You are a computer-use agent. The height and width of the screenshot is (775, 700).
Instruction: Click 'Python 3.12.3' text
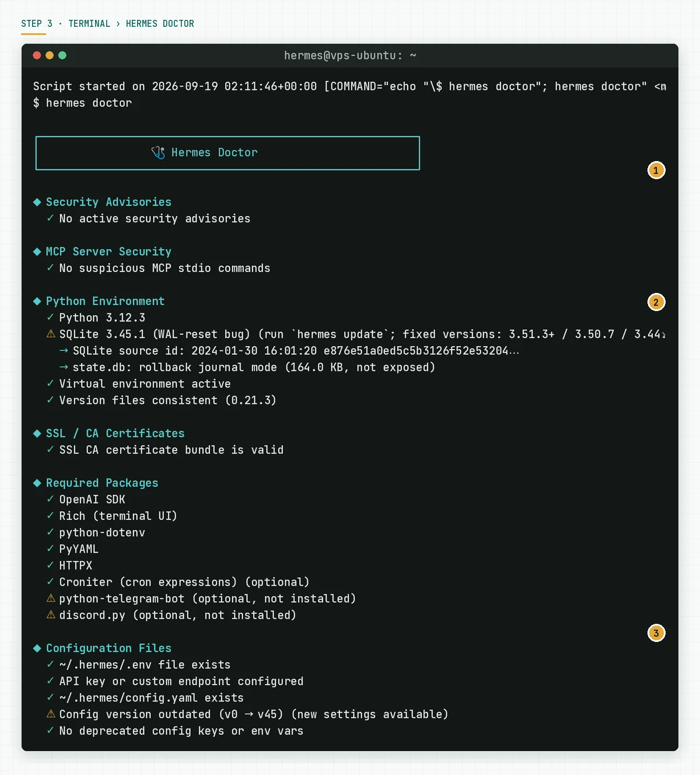(x=102, y=317)
